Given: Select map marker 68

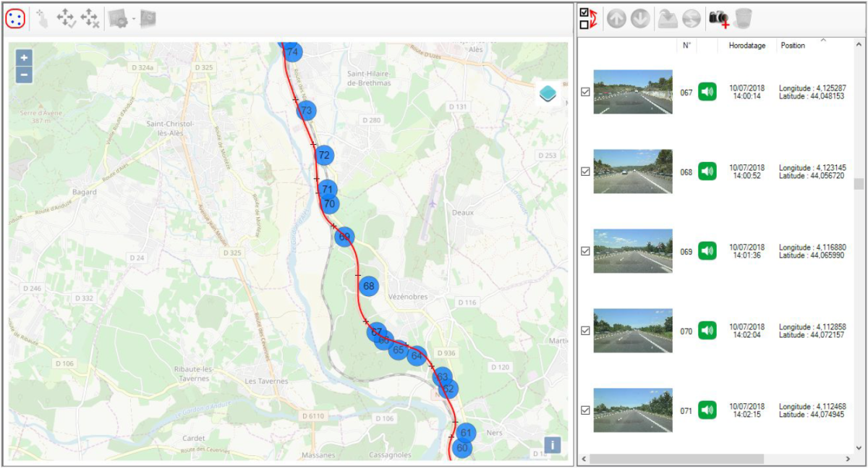Looking at the screenshot, I should [x=369, y=286].
